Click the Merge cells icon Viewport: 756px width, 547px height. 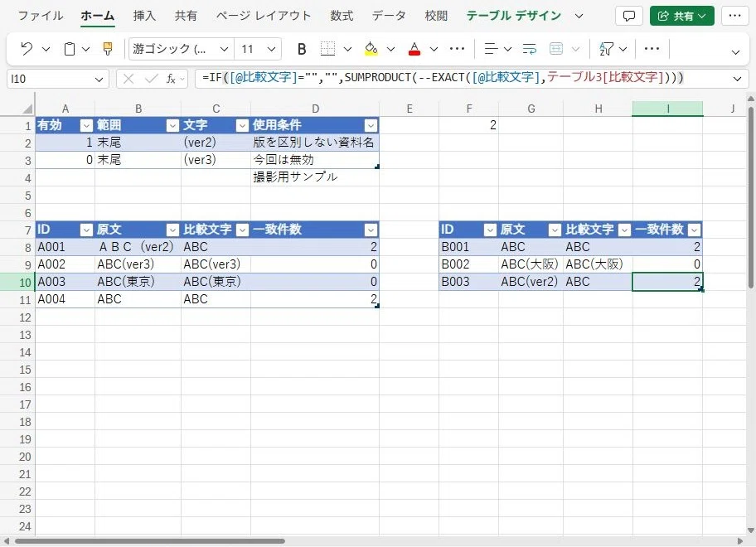coord(556,49)
